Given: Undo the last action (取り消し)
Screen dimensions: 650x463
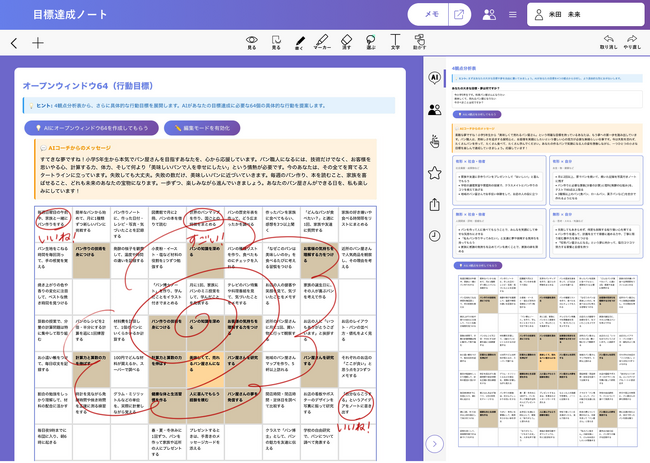Looking at the screenshot, I should pos(608,42).
